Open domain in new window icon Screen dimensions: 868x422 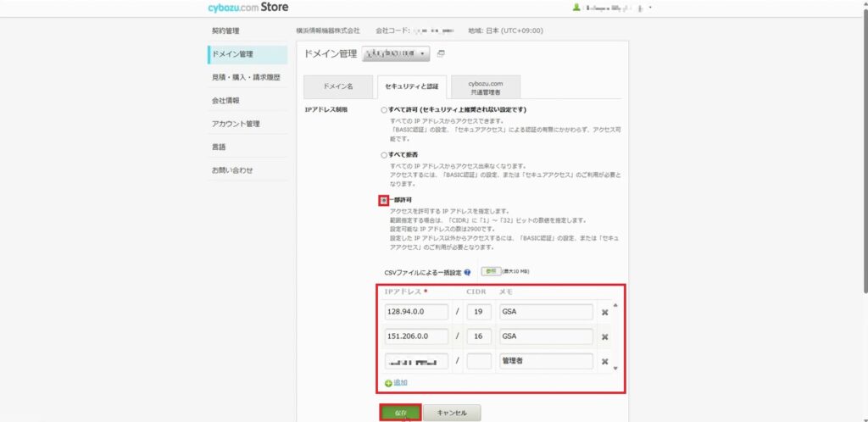point(441,54)
